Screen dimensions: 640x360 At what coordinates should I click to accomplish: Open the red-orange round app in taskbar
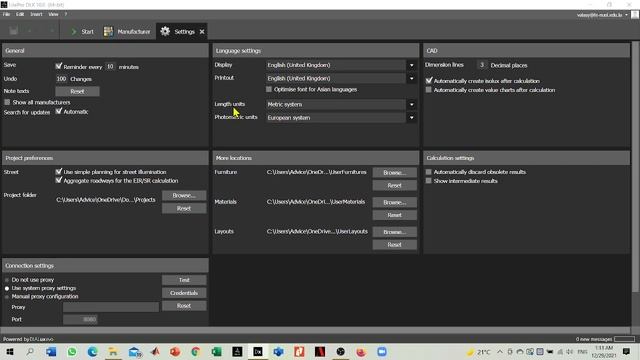[361, 351]
